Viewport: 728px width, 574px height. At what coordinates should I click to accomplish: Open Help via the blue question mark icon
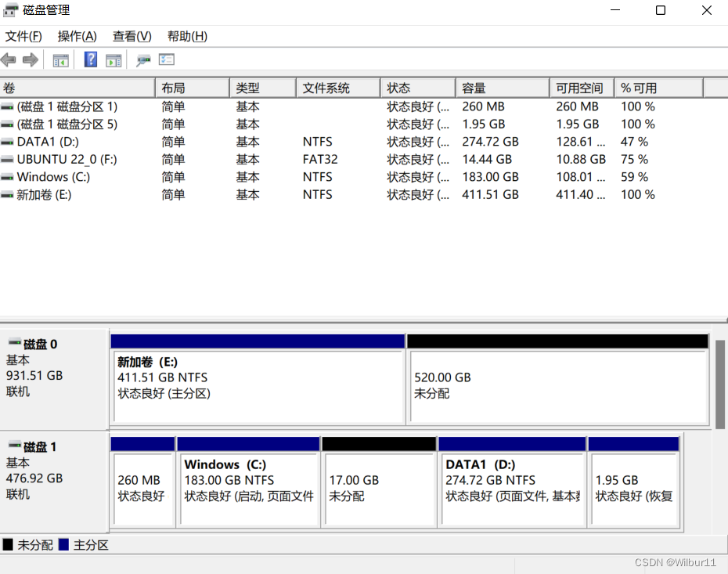91,60
